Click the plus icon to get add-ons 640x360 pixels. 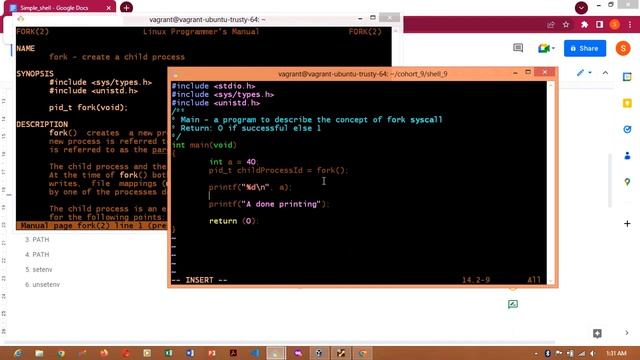point(627,223)
